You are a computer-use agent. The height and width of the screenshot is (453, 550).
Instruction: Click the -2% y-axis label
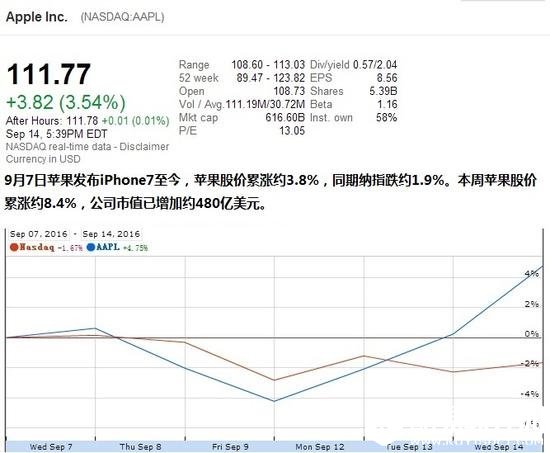click(530, 364)
